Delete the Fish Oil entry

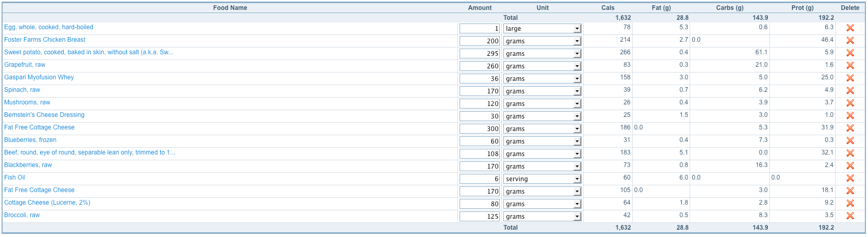point(850,179)
